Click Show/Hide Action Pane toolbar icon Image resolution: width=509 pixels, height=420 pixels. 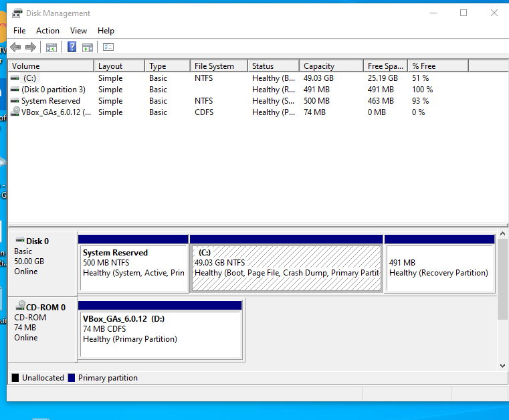[x=88, y=47]
